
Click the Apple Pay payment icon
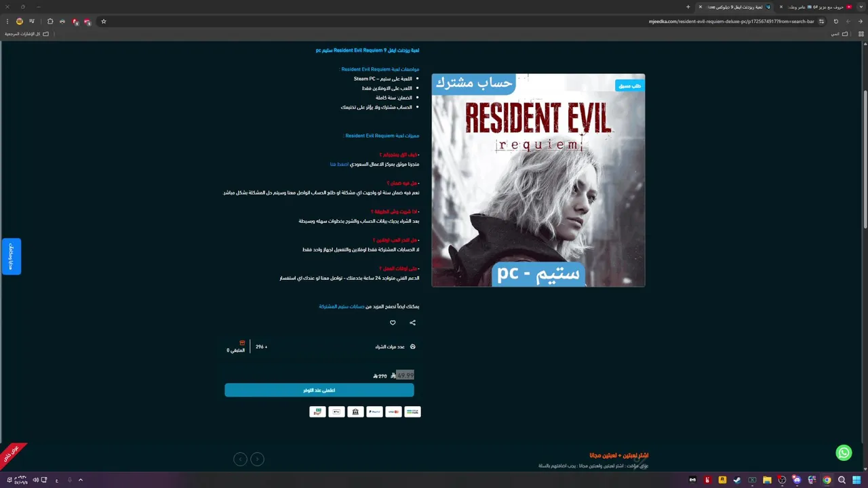tap(336, 411)
